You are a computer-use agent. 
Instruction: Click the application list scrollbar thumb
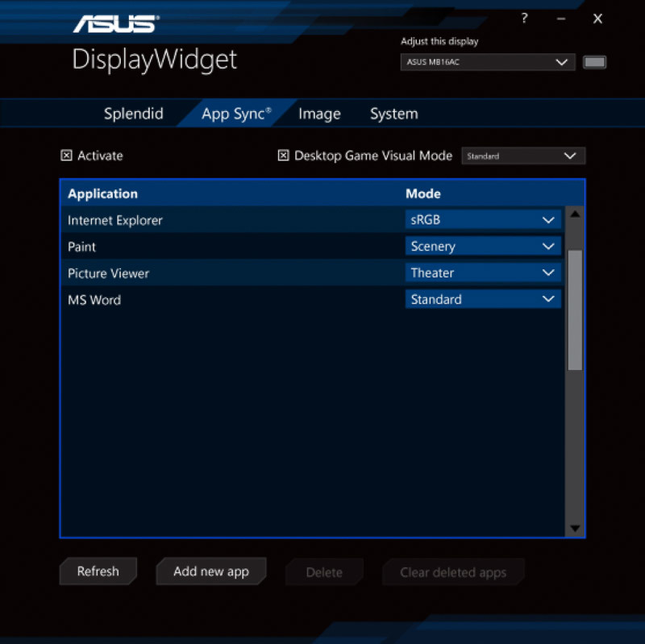pos(575,310)
